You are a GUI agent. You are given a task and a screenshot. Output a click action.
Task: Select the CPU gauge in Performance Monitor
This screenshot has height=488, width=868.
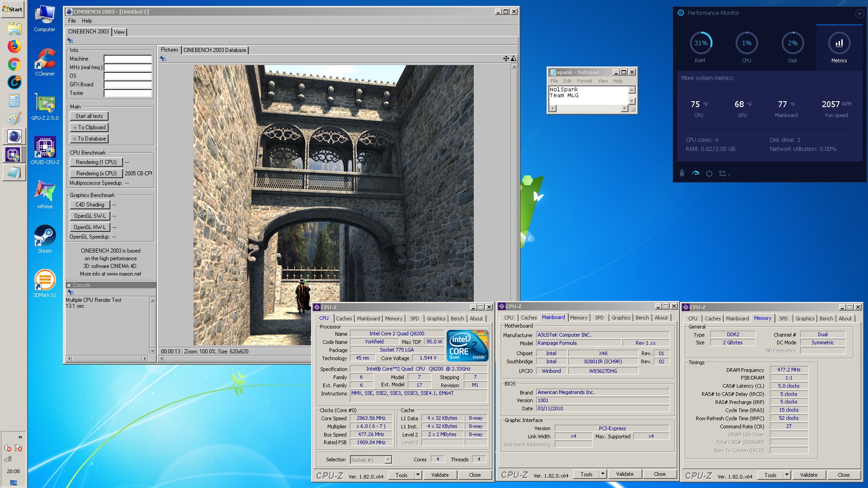pyautogui.click(x=746, y=47)
